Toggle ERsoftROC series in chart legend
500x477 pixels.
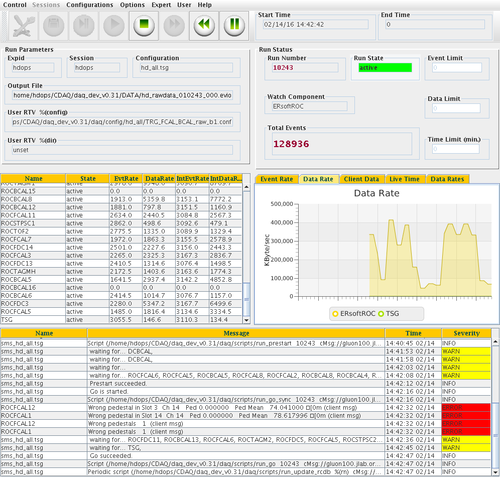pos(354,314)
